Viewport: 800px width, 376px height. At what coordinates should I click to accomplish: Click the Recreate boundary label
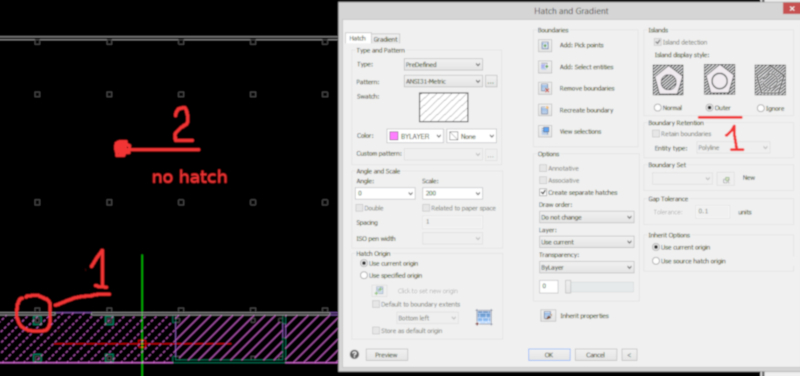tap(586, 110)
